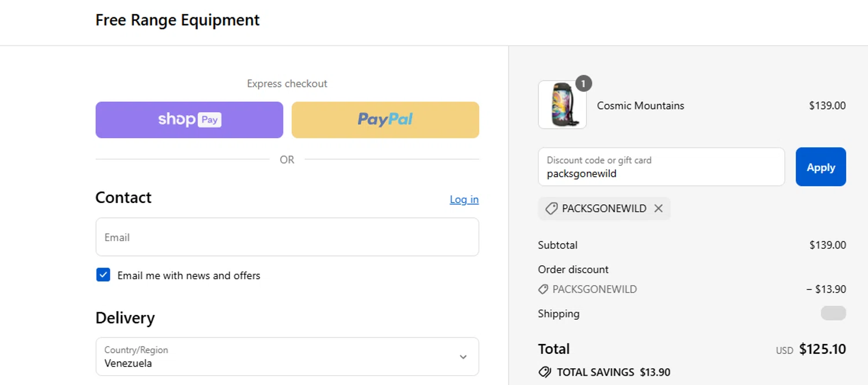
Task: Click the TOTAL SAVINGS $13.90 text
Action: [613, 372]
